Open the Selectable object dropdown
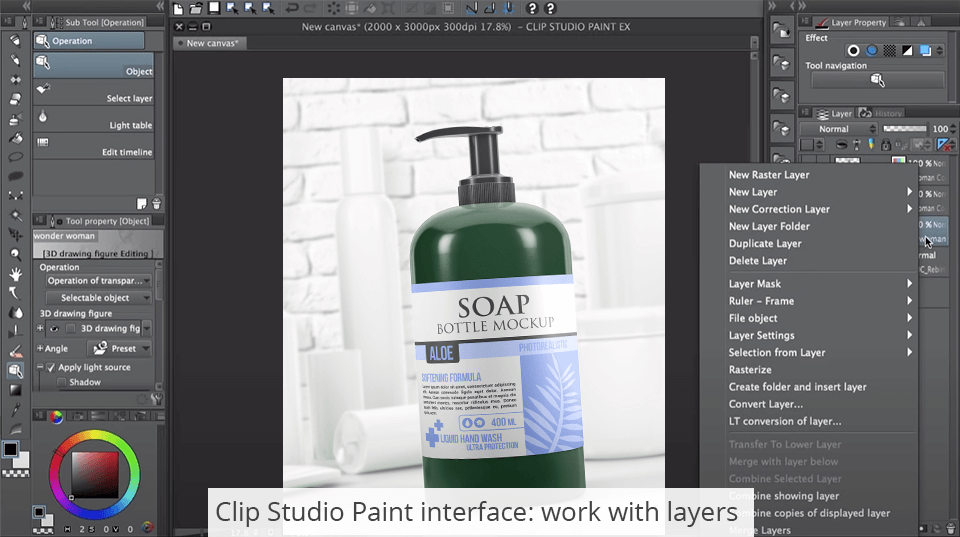This screenshot has width=960, height=537. tap(99, 298)
